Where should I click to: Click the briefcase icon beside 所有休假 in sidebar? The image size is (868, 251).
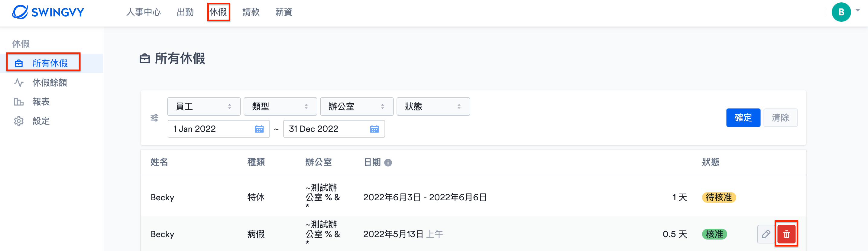(x=19, y=63)
